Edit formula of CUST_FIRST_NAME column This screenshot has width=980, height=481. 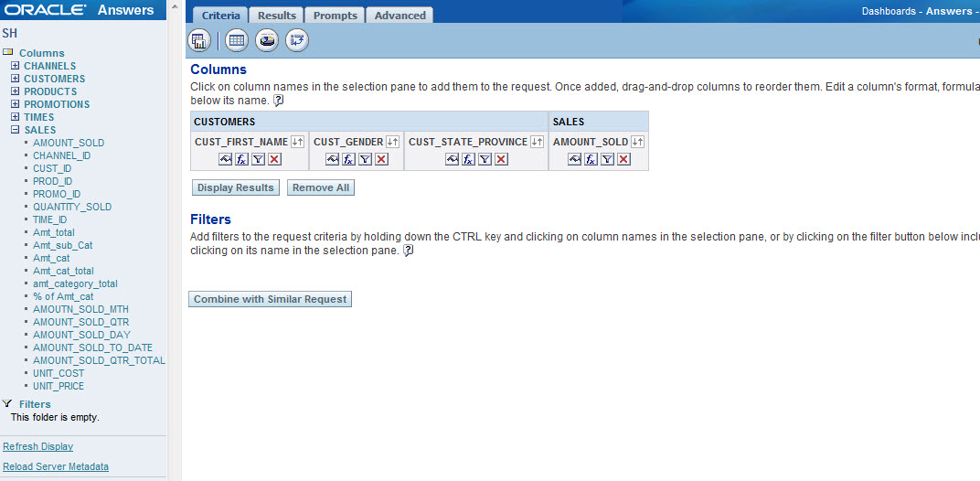tap(241, 159)
